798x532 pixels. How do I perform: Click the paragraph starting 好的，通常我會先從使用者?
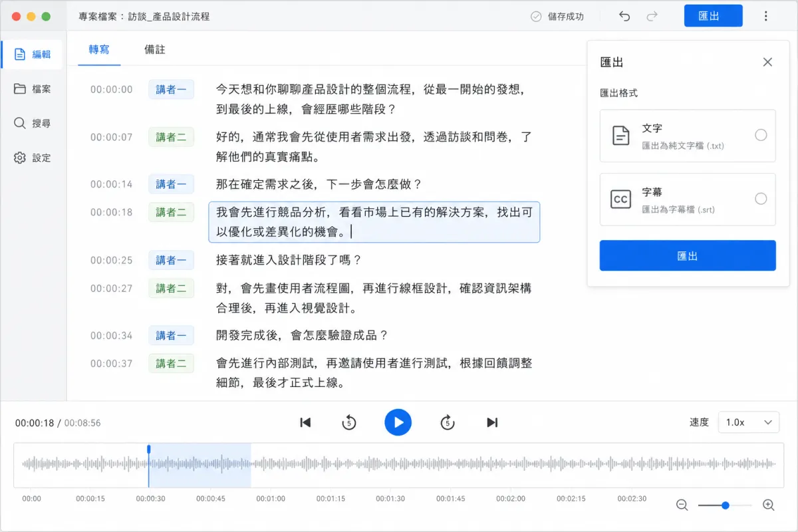(x=374, y=147)
